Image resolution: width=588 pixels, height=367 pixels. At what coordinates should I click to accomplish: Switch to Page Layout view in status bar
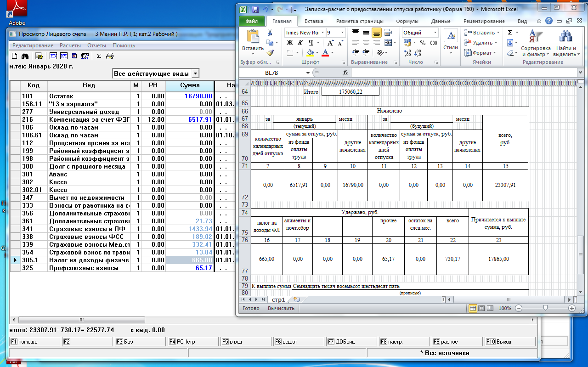pyautogui.click(x=482, y=308)
